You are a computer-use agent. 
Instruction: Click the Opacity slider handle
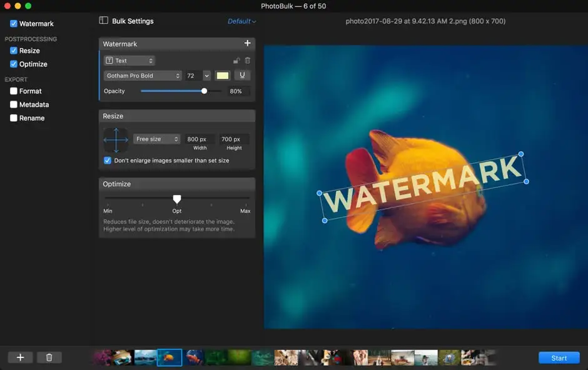pos(204,91)
